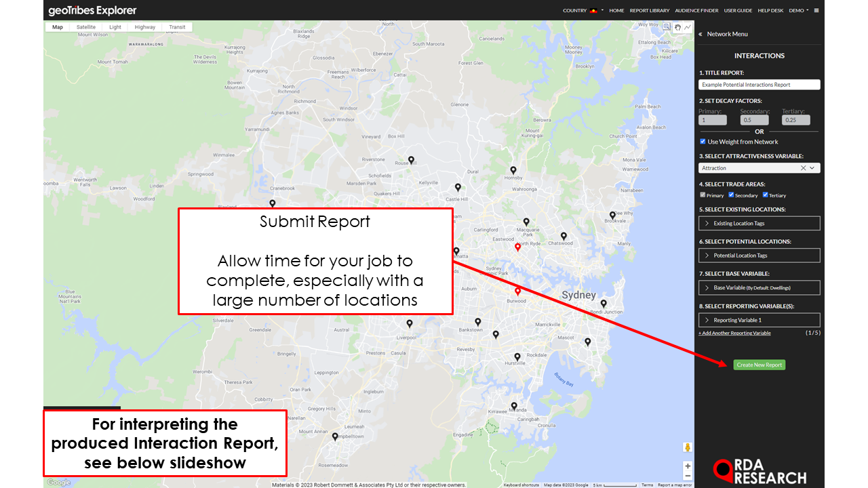Image resolution: width=868 pixels, height=488 pixels.
Task: Collapse the Network Menu with double chevron
Action: (700, 34)
